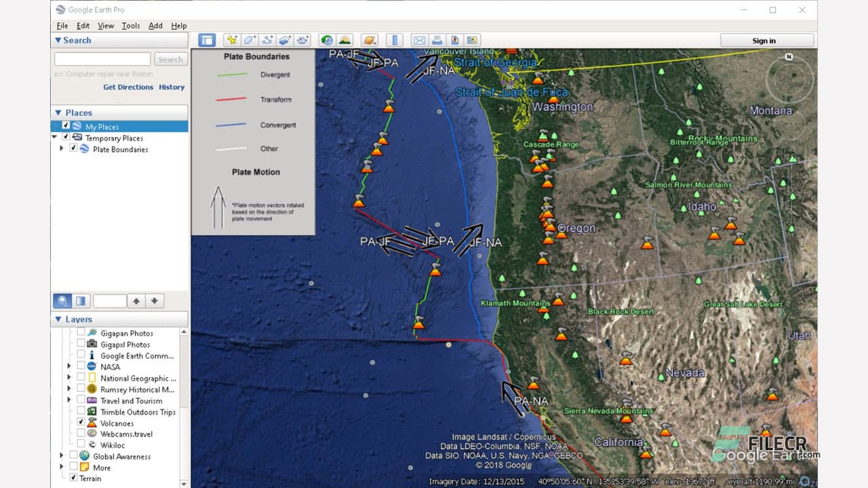Open the View menu

coord(105,26)
